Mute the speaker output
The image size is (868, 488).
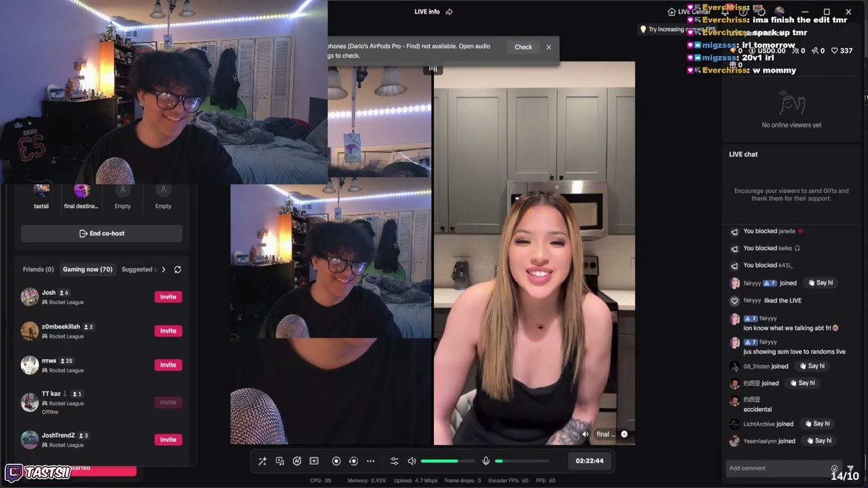(x=412, y=461)
